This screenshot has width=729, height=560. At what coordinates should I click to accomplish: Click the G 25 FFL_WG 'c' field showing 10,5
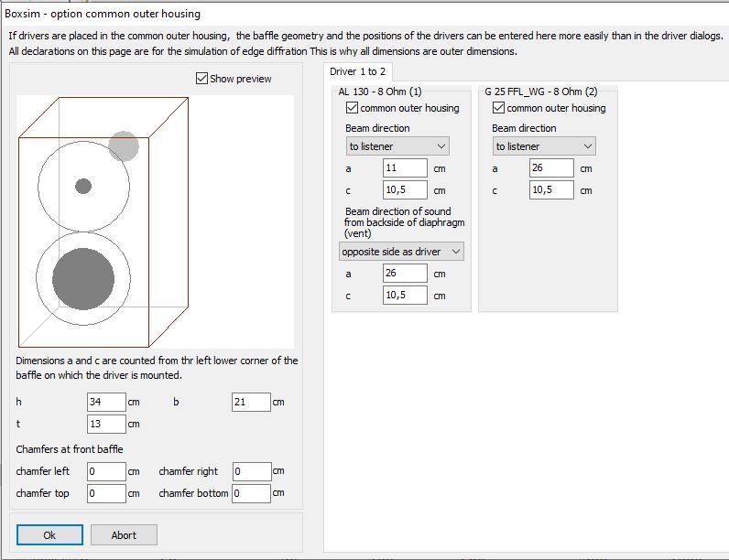[551, 189]
